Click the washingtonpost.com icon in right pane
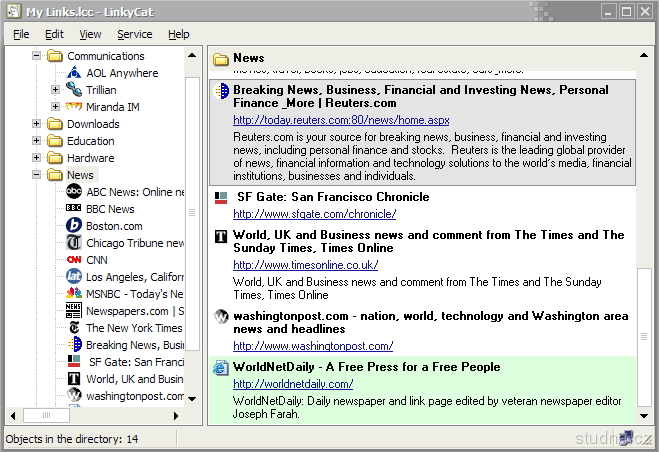This screenshot has width=659, height=452. click(221, 316)
